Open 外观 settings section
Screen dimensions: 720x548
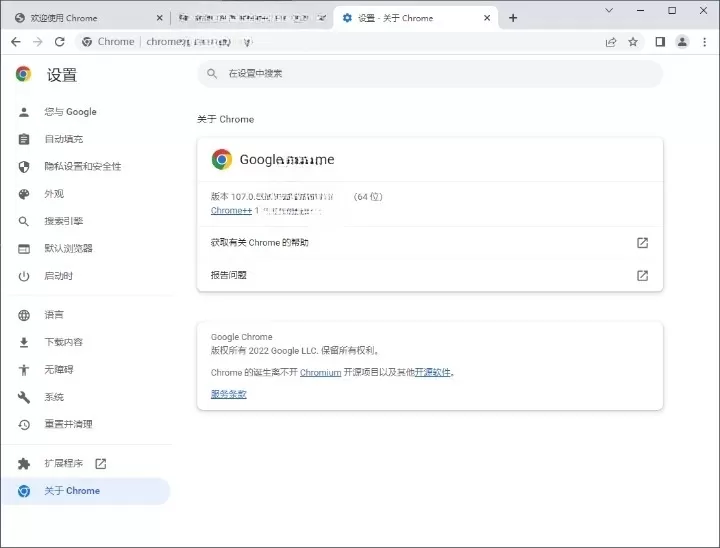click(x=87, y=194)
